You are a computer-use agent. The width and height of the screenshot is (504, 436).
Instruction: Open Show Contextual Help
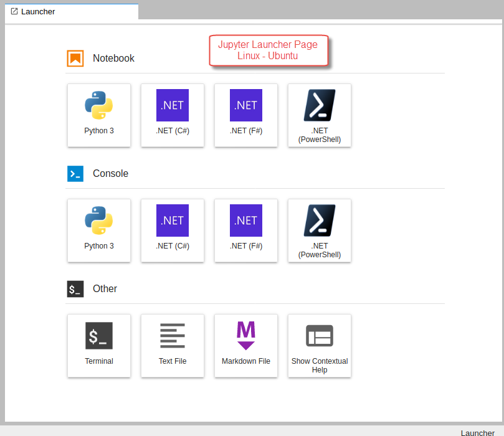tap(320, 346)
